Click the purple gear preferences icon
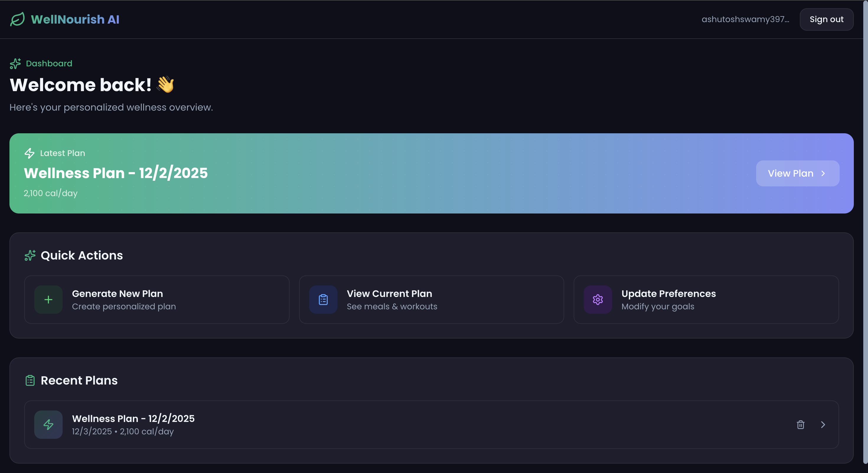Screen dimensions: 868x473 tap(598, 300)
